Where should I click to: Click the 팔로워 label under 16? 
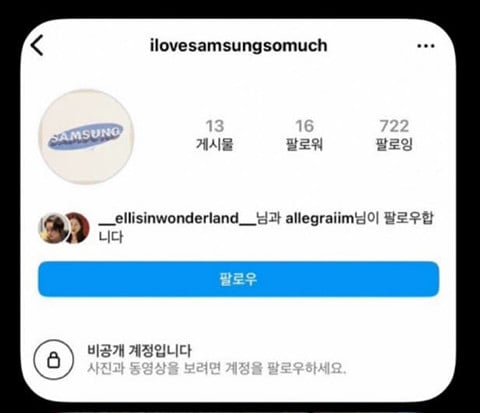(304, 144)
